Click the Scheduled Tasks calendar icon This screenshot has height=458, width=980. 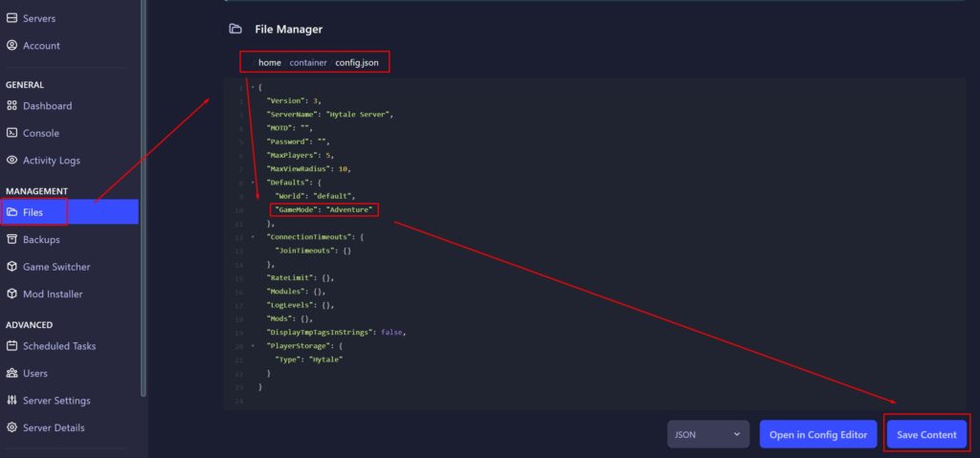[12, 346]
